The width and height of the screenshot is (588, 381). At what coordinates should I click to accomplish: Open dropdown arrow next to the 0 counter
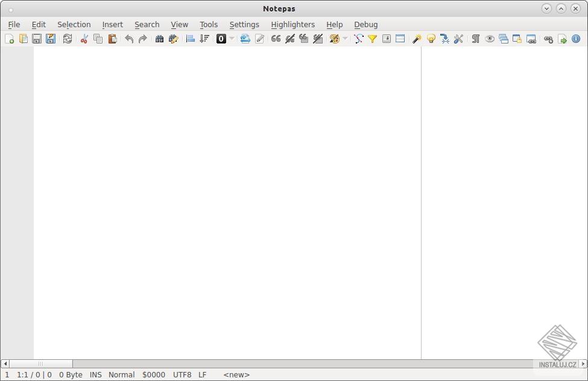232,39
